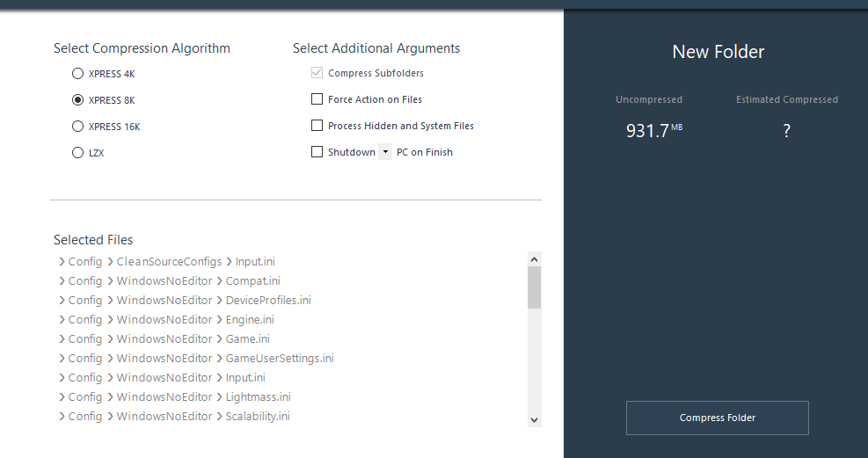868x458 pixels.
Task: Select Input.ini under CleanSourceConfigs
Action: click(255, 262)
